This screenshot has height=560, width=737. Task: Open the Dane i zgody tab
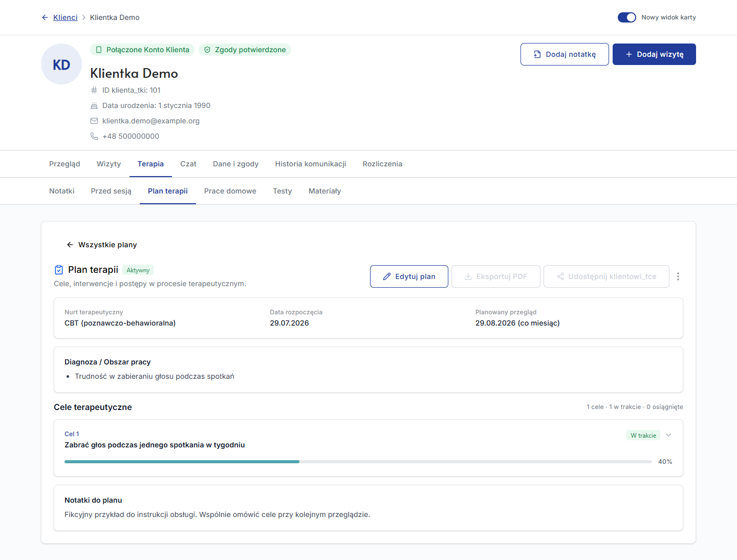tap(236, 164)
